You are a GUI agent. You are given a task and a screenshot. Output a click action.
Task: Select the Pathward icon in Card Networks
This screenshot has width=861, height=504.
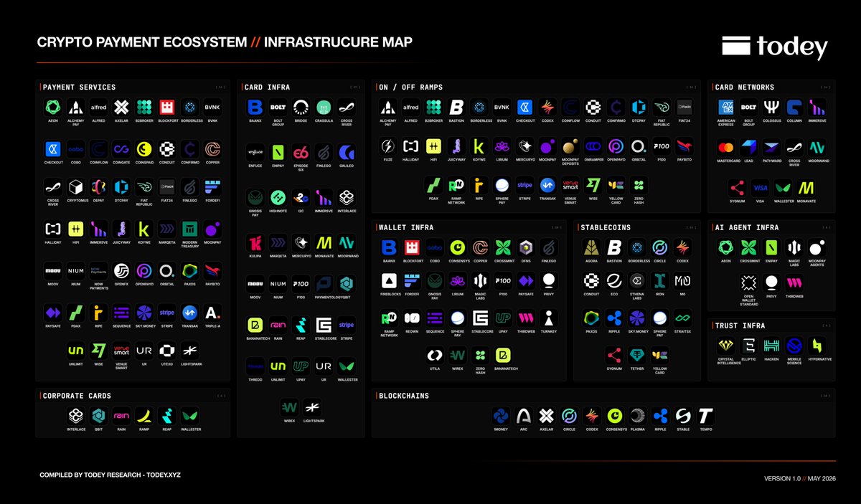coord(771,147)
